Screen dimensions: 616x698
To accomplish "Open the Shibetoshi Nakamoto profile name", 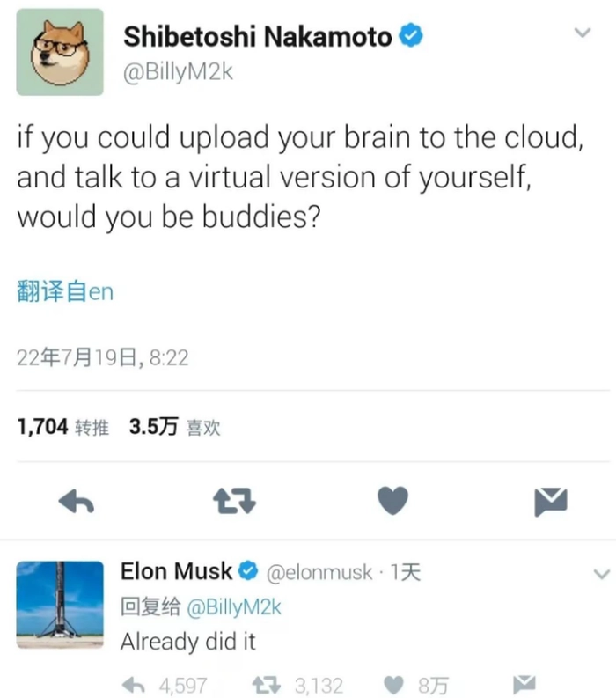I will pos(258,36).
